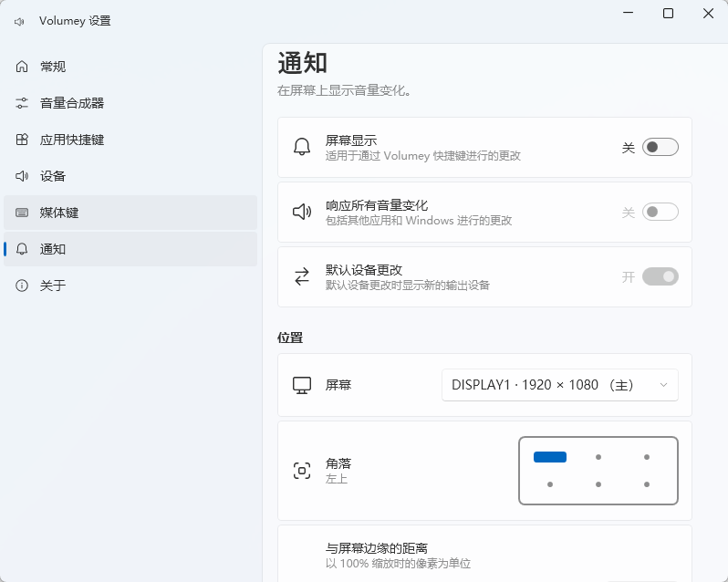Image resolution: width=728 pixels, height=582 pixels.
Task: Switch to the 设备 page
Action: (x=130, y=176)
